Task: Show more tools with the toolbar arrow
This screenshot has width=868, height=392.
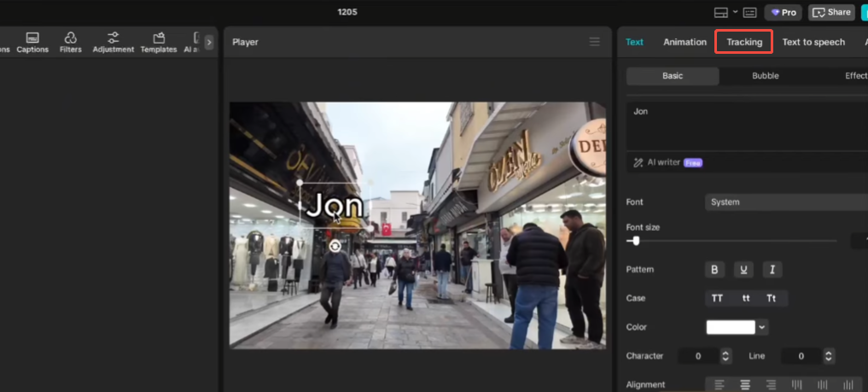Action: coord(209,42)
